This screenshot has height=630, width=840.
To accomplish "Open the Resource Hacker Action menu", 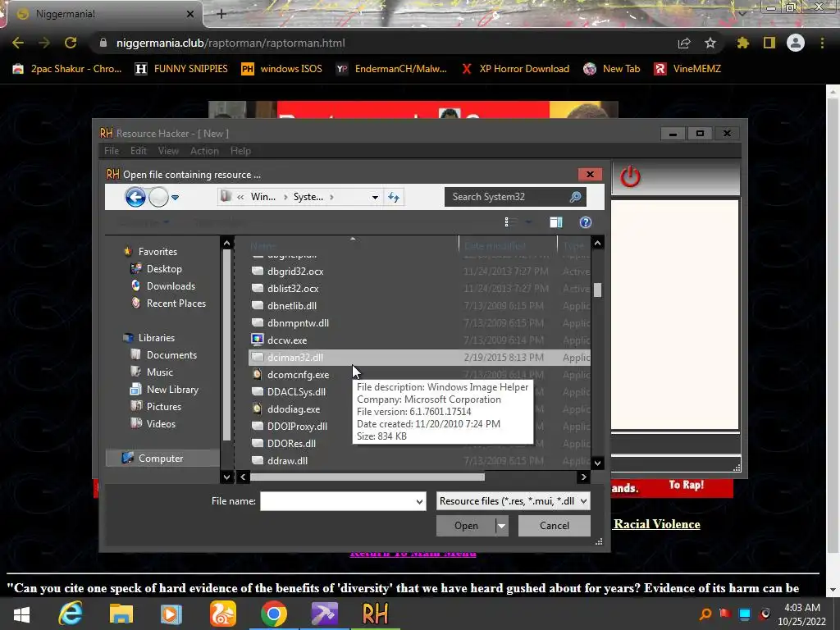I will [x=204, y=151].
